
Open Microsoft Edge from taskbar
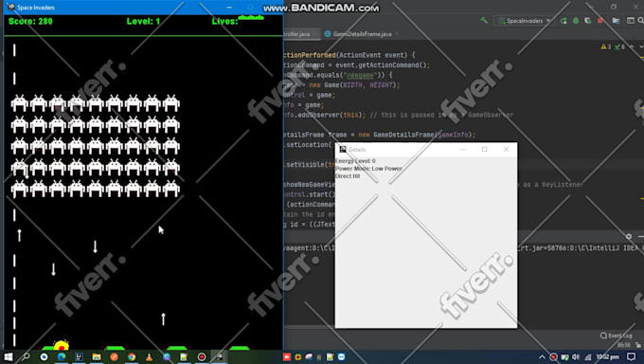pyautogui.click(x=62, y=356)
